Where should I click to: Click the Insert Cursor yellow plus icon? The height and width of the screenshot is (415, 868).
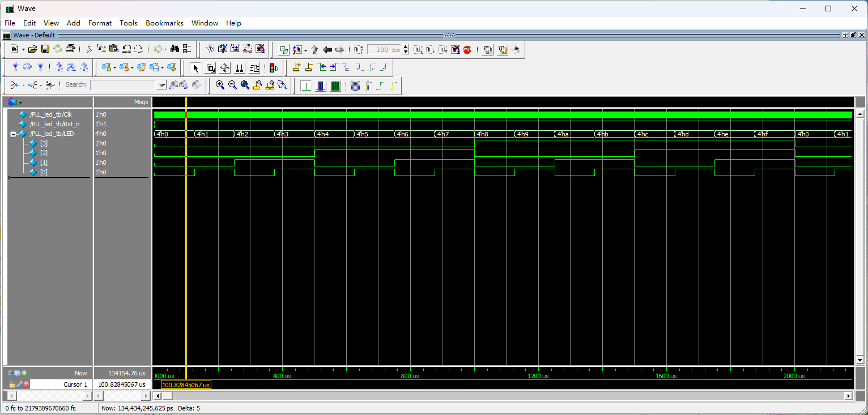tap(296, 67)
